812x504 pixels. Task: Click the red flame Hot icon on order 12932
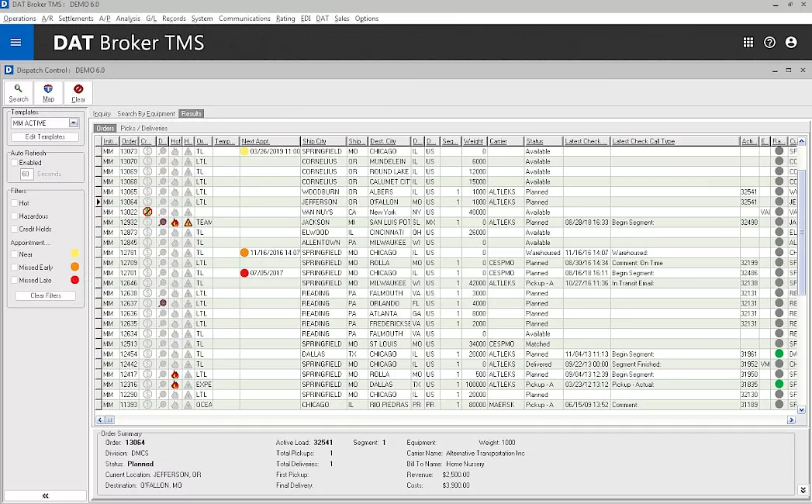(x=175, y=223)
